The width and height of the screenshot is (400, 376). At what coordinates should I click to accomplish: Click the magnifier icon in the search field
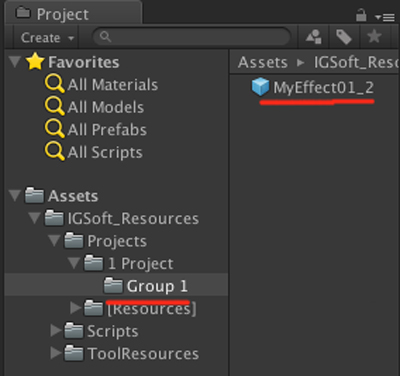(105, 36)
